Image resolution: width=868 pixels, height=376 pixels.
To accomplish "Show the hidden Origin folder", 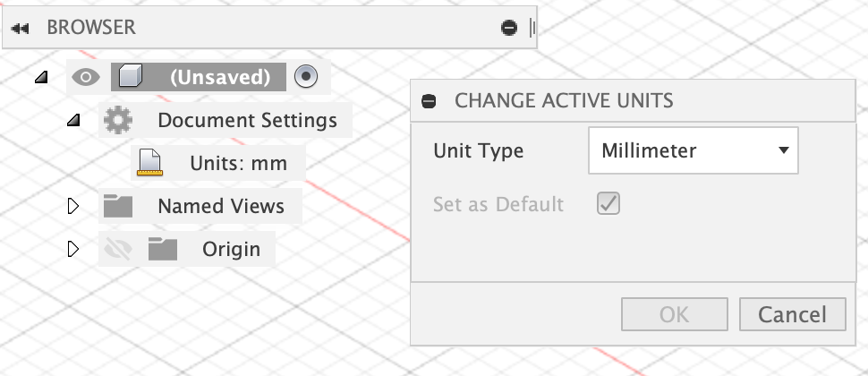I will [118, 249].
